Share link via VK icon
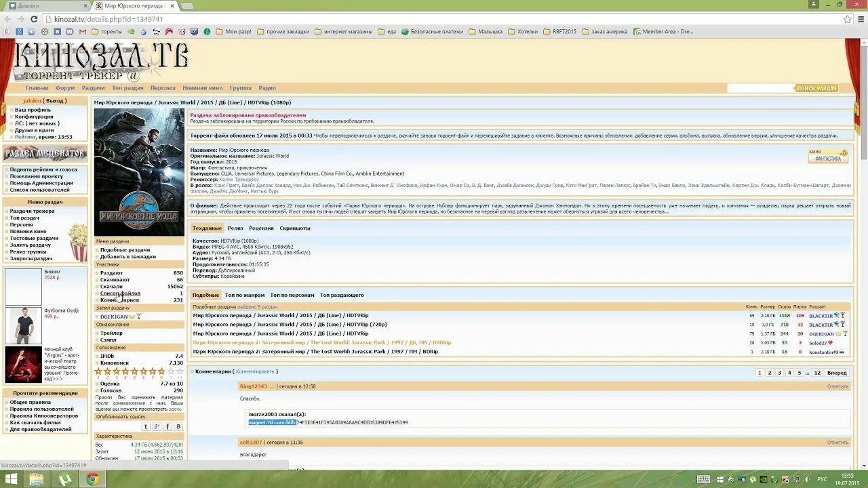868x488 pixels. (178, 426)
